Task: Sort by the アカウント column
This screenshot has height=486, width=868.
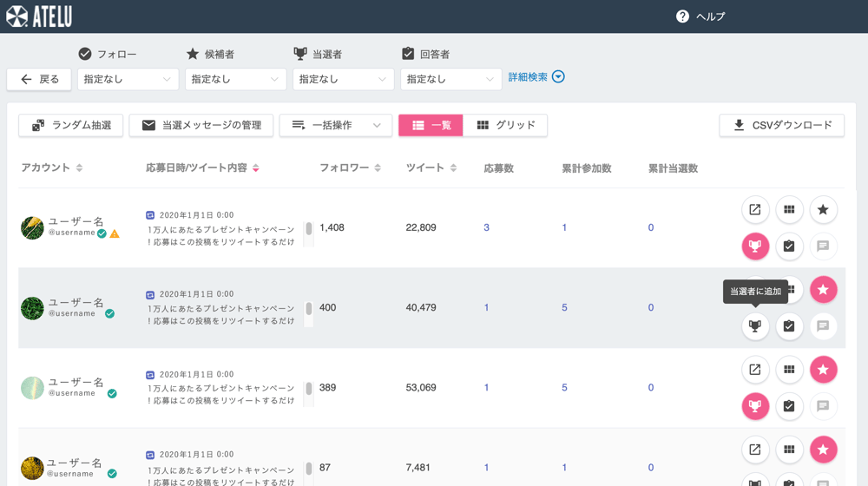Action: coord(52,167)
